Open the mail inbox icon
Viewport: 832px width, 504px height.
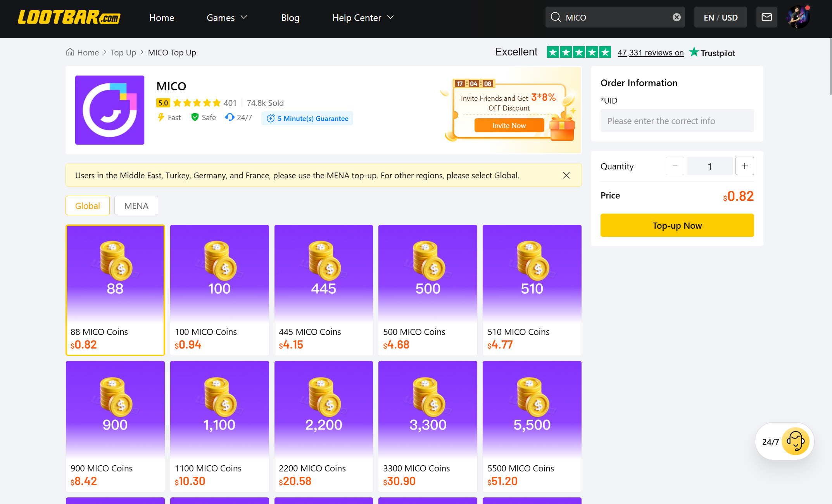[x=766, y=17]
